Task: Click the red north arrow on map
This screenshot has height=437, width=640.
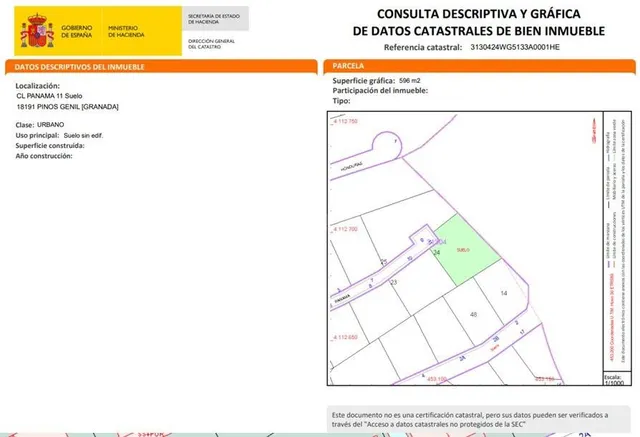Action: 594,131
